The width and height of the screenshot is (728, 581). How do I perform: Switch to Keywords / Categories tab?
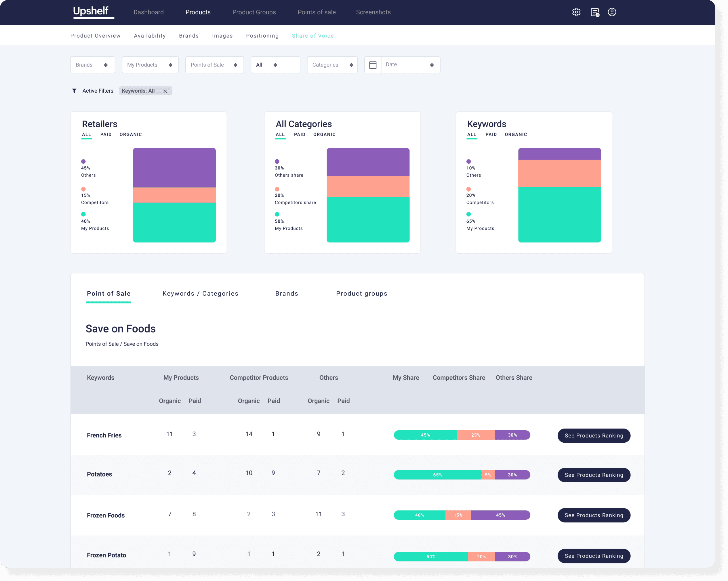point(200,293)
